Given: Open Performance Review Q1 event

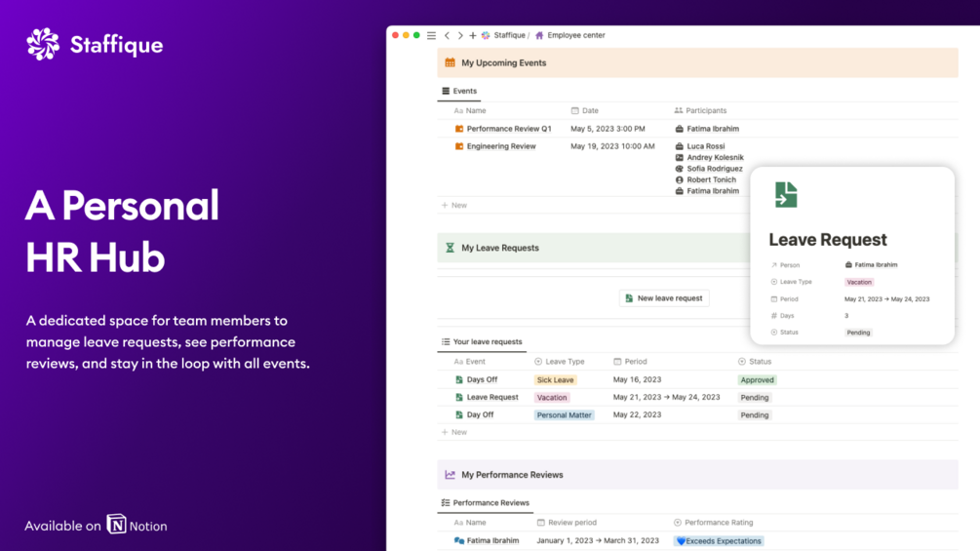Looking at the screenshot, I should 509,129.
